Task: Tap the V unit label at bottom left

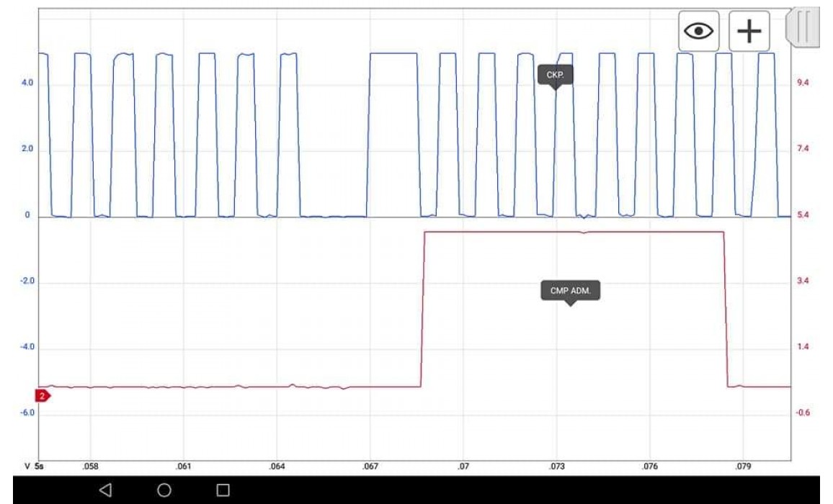Action: [28, 467]
